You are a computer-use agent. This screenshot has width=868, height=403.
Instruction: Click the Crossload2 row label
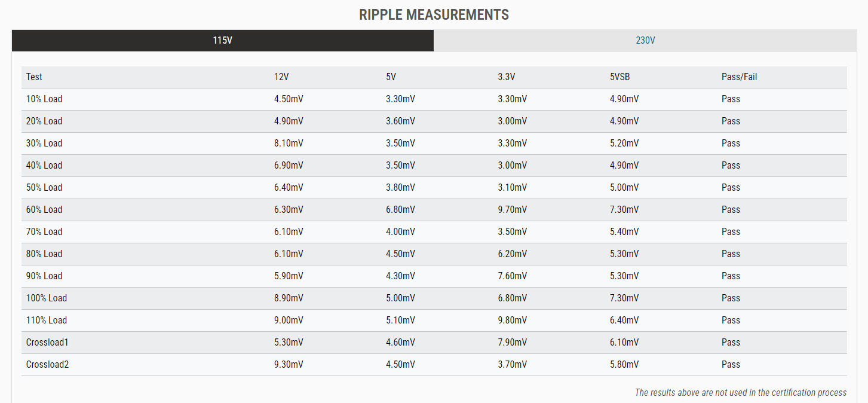48,365
